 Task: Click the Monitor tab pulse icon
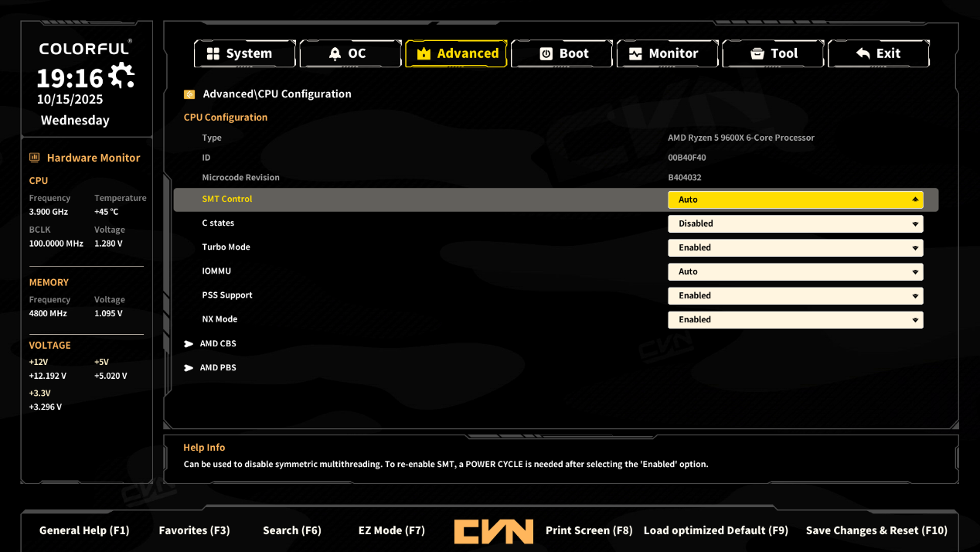point(635,53)
